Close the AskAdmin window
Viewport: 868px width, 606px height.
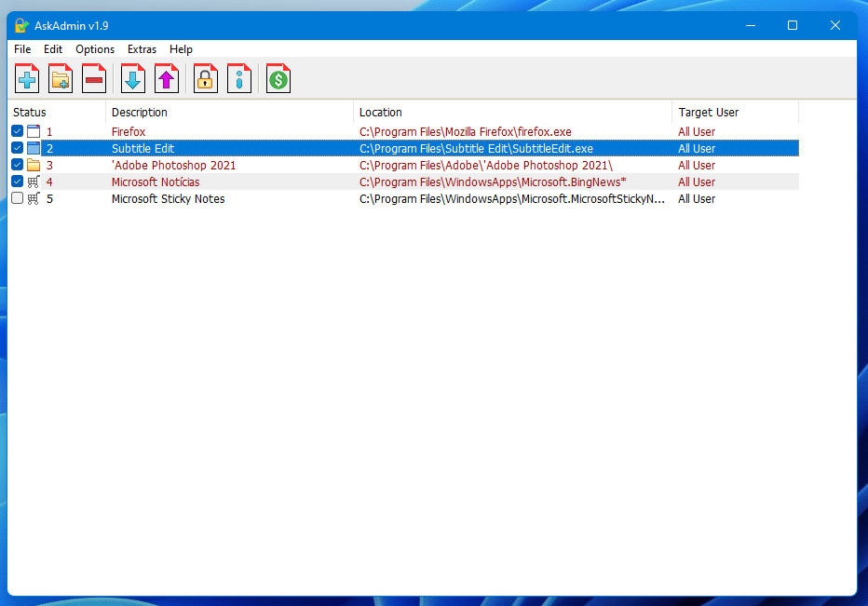(x=835, y=25)
